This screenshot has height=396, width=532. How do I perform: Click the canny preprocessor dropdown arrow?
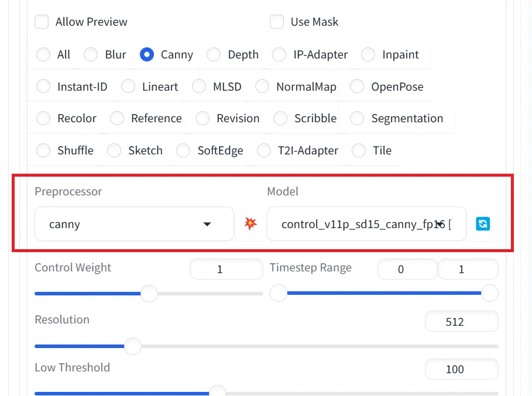[x=208, y=223]
